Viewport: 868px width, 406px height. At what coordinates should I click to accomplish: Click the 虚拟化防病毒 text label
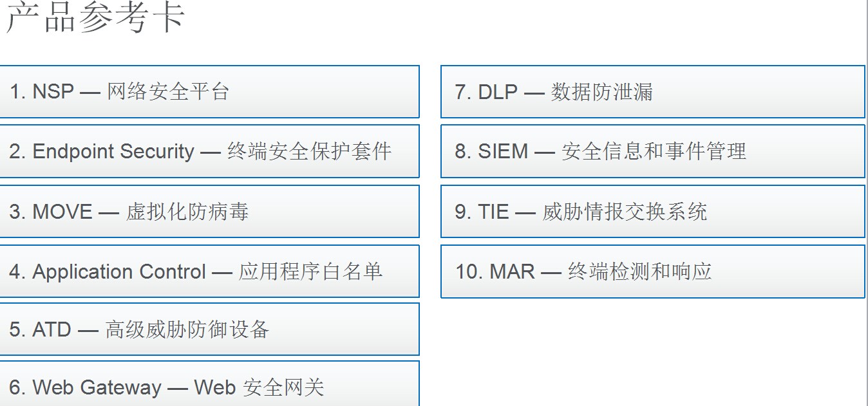(187, 212)
